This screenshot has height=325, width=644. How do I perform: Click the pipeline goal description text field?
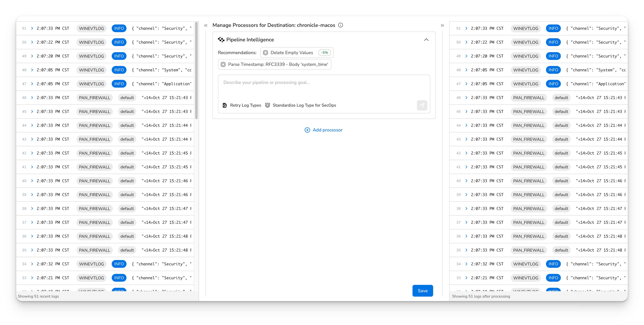pos(324,88)
